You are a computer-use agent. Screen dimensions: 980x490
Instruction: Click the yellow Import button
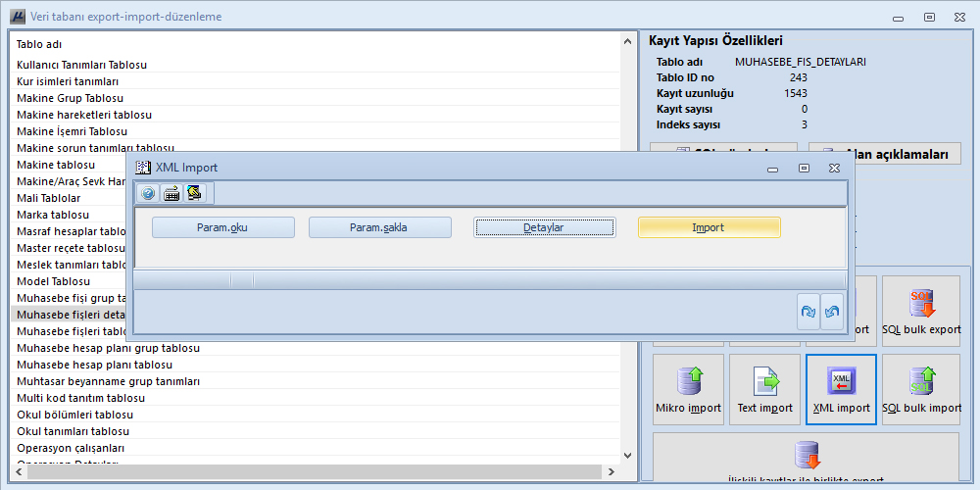pos(709,227)
